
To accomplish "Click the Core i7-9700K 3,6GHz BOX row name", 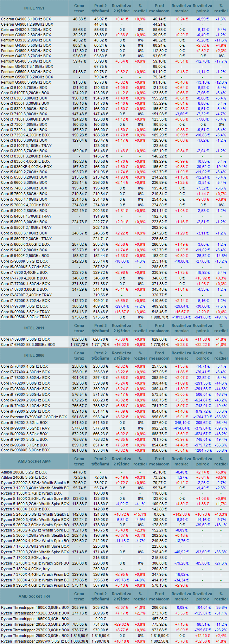I will coord(25,306).
